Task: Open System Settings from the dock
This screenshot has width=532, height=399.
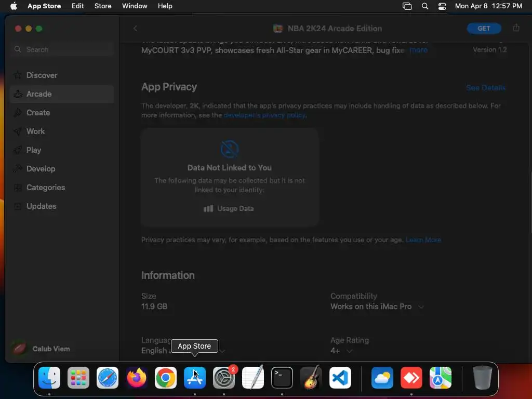Action: (224, 377)
